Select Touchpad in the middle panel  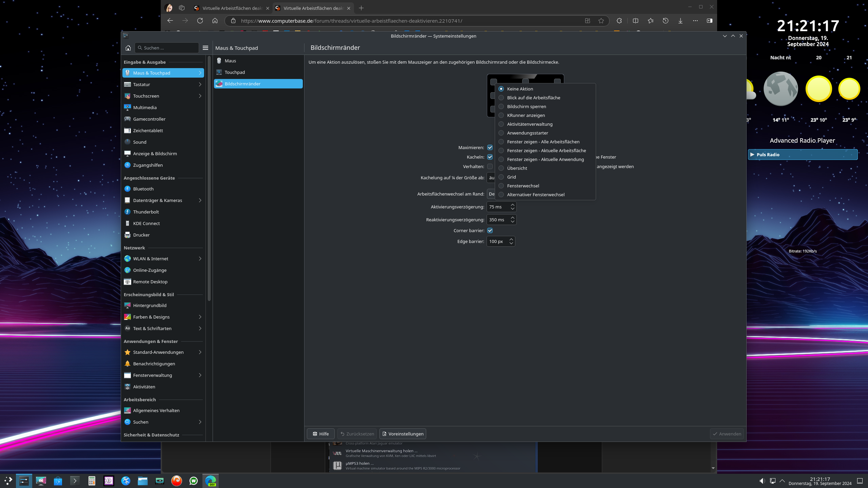point(235,72)
